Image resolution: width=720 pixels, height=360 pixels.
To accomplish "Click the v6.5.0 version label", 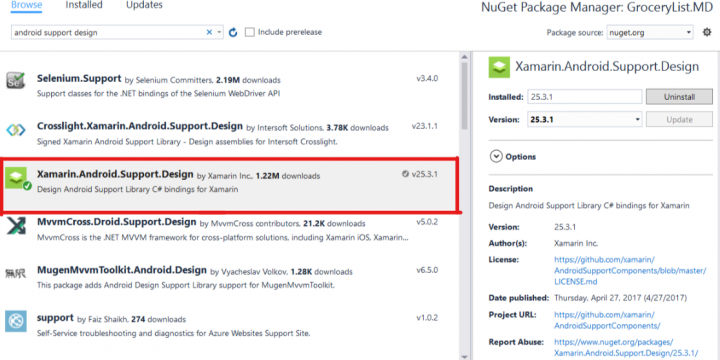I will pos(427,270).
